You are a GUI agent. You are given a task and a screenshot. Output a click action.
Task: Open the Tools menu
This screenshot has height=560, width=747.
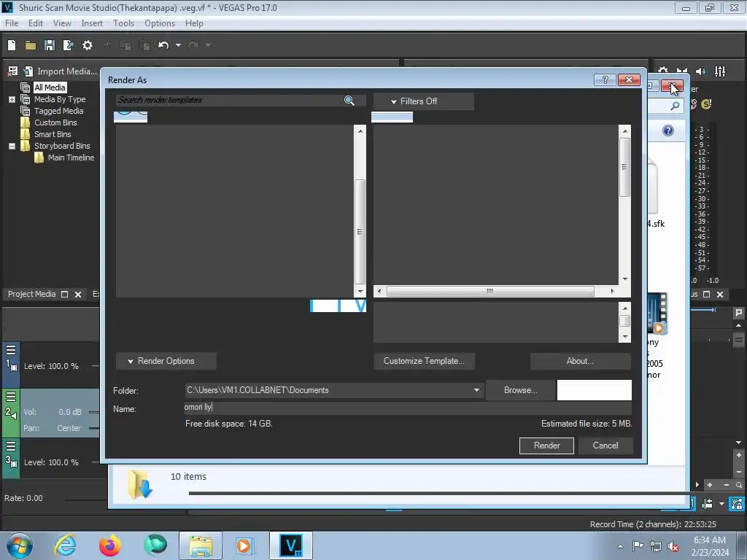[x=123, y=23]
